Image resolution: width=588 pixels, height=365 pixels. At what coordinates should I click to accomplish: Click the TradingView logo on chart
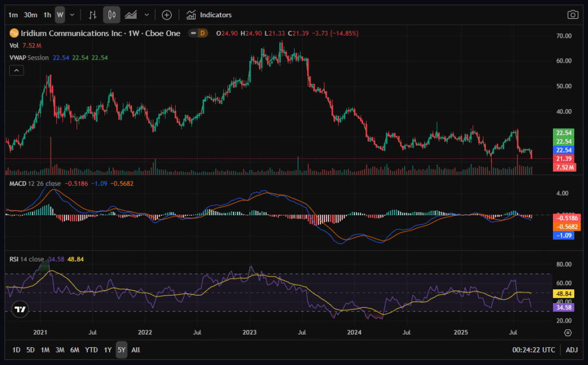click(20, 309)
